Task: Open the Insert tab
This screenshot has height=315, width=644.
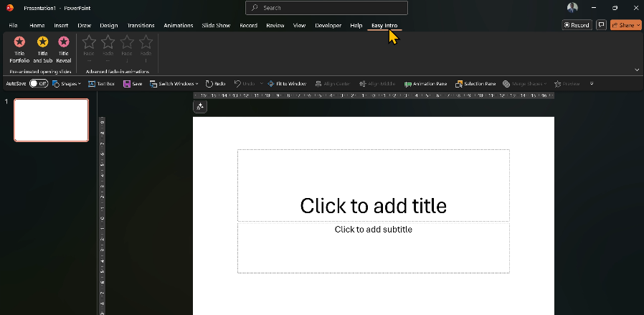Action: click(61, 26)
